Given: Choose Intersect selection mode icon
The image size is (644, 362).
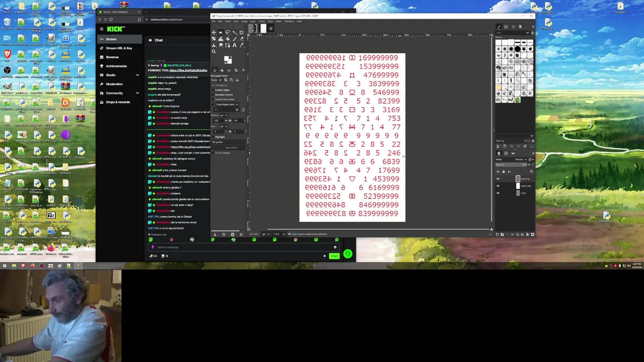Looking at the screenshot, I should click(x=237, y=80).
